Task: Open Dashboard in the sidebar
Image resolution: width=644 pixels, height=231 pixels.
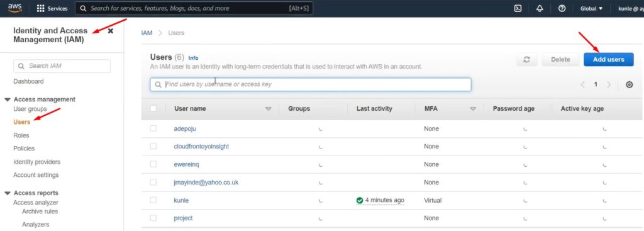Action: pyautogui.click(x=28, y=81)
